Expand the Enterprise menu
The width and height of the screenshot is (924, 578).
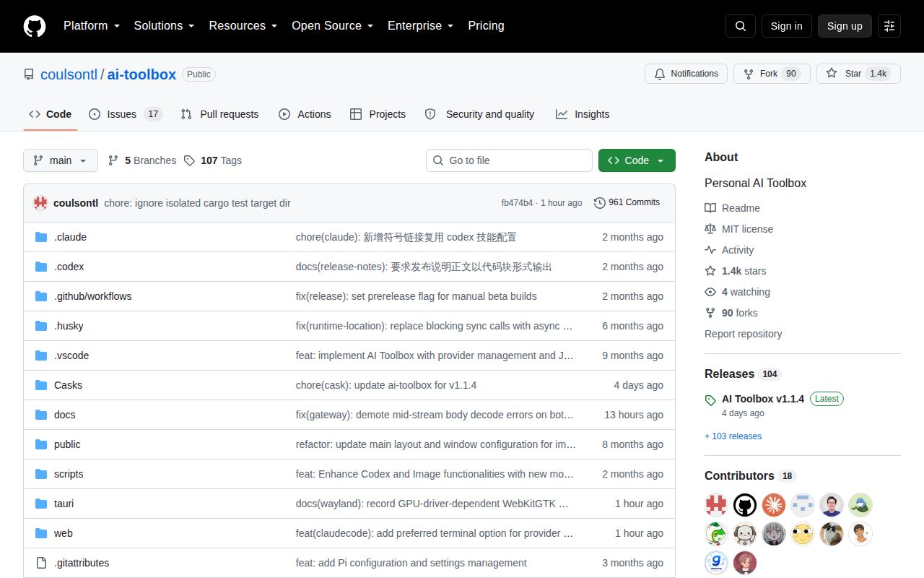coord(420,26)
